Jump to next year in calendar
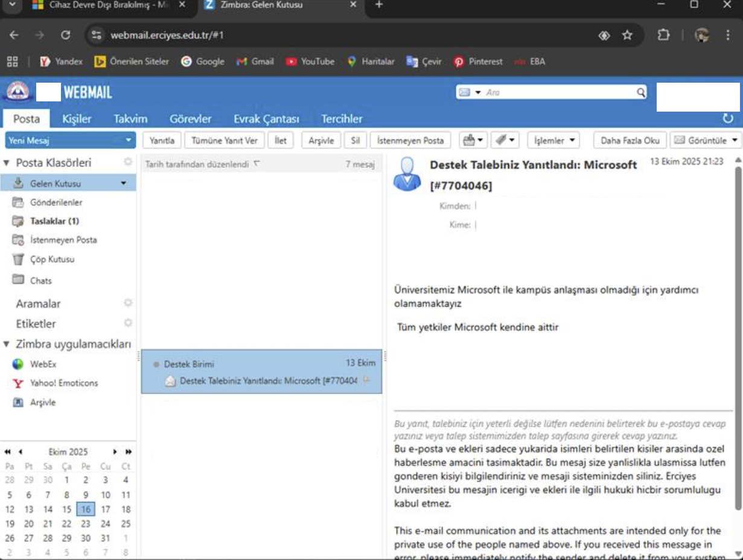Image resolution: width=743 pixels, height=560 pixels. pos(129,451)
